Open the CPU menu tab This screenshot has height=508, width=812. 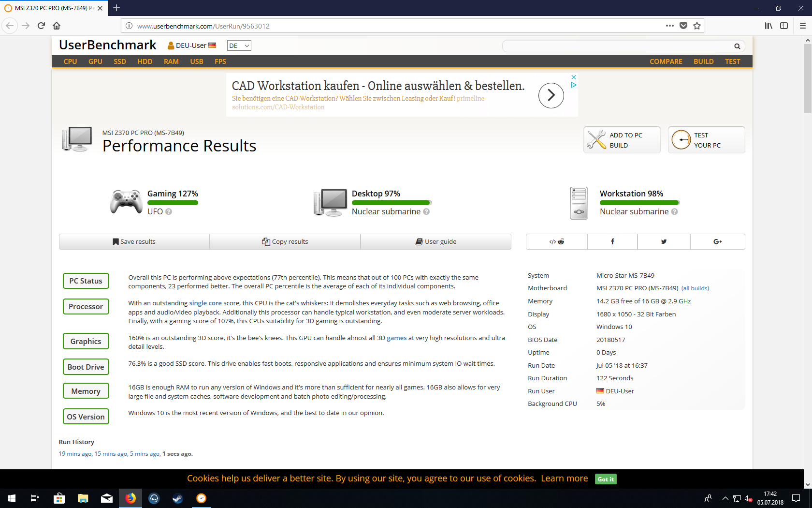70,61
